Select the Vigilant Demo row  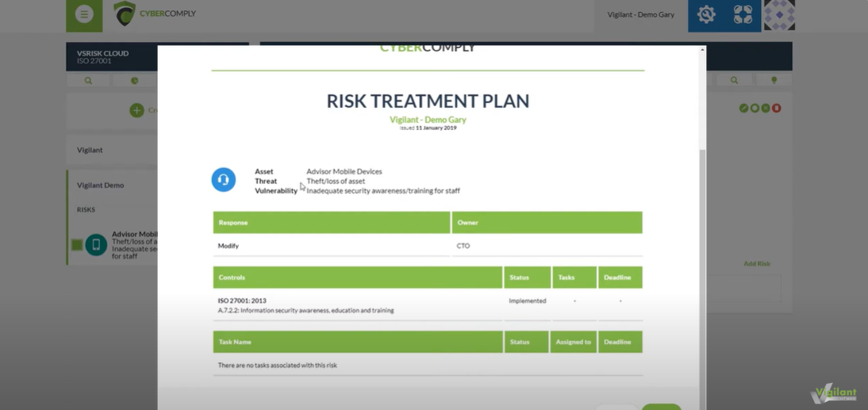click(112, 186)
